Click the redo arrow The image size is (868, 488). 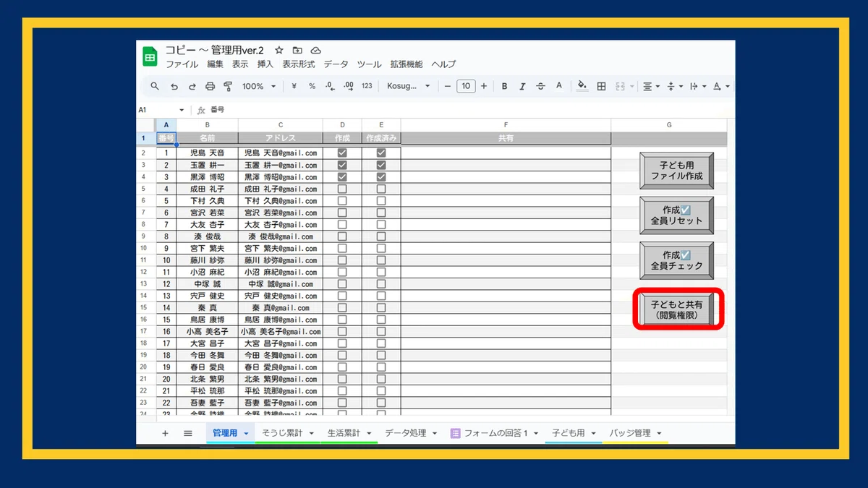(192, 86)
